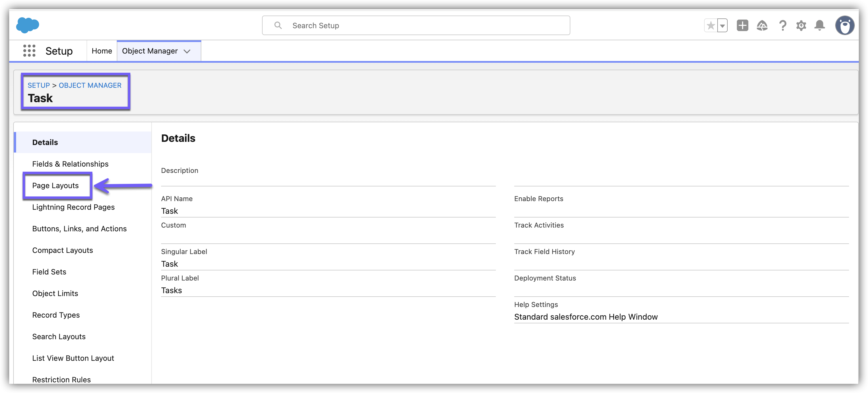This screenshot has width=868, height=393.
Task: Open the App Launcher grid icon
Action: pyautogui.click(x=29, y=51)
